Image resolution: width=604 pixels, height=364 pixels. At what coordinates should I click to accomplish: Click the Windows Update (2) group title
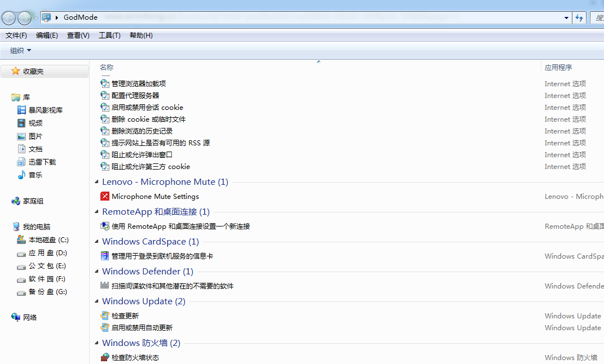144,301
